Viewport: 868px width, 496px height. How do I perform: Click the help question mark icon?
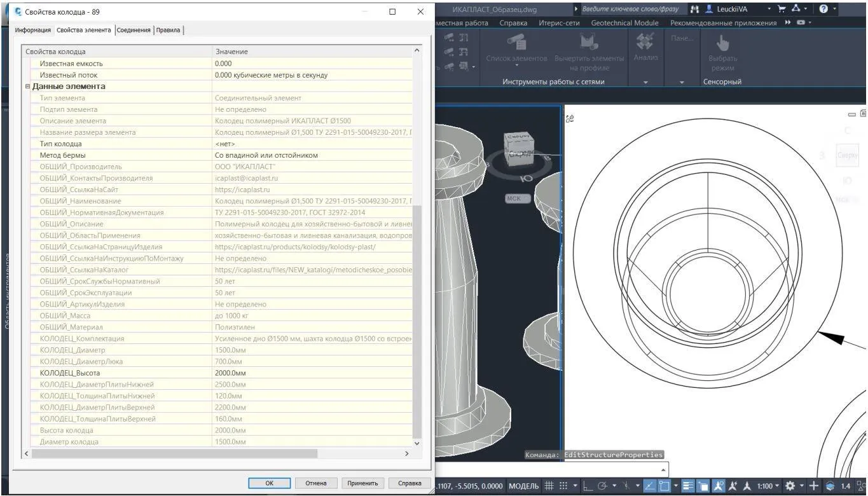tap(824, 9)
